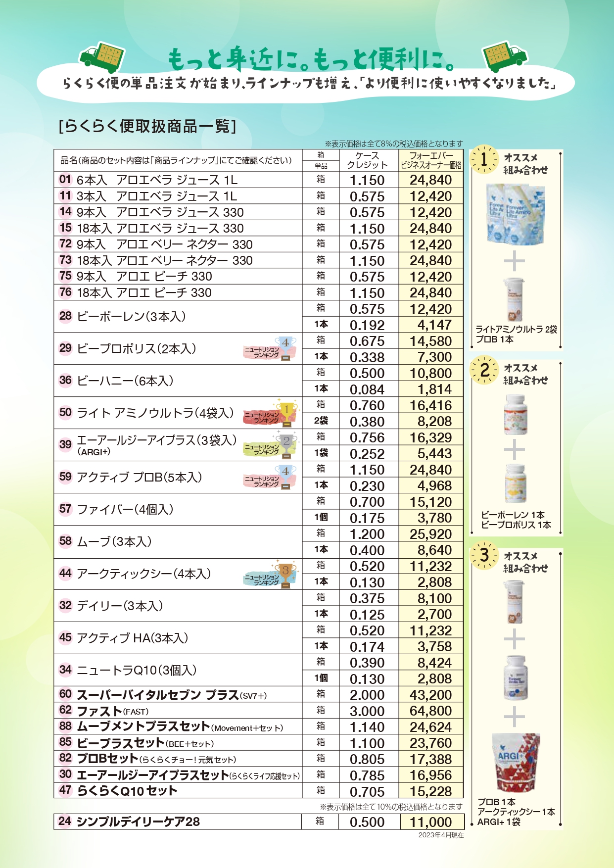614x868 pixels.
Task: Click the product number 60 badge
Action: point(65,694)
